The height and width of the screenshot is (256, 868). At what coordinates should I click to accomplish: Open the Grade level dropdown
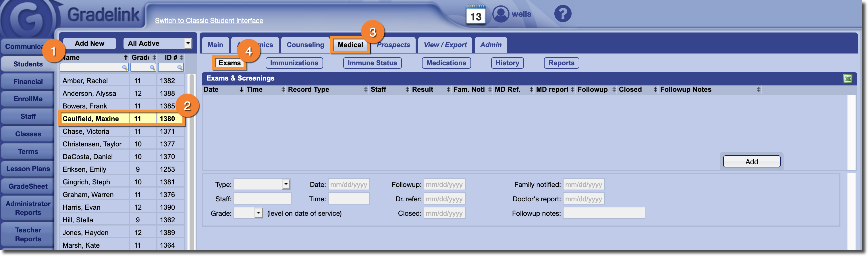pos(258,213)
